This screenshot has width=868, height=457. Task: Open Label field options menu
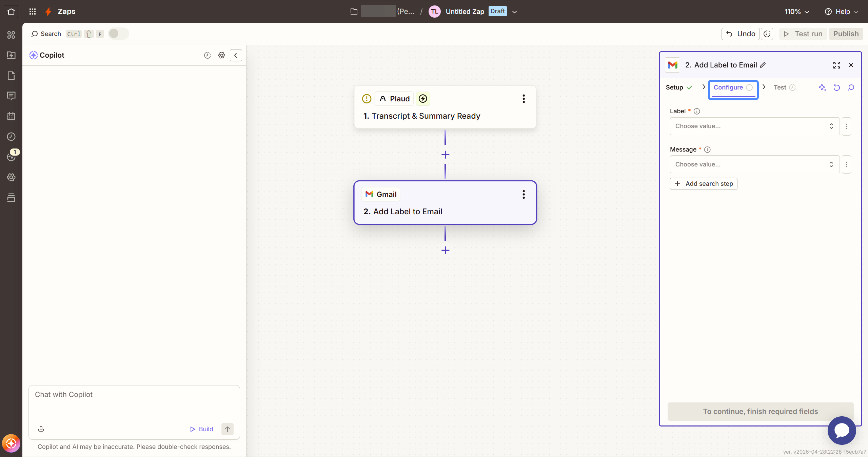846,126
